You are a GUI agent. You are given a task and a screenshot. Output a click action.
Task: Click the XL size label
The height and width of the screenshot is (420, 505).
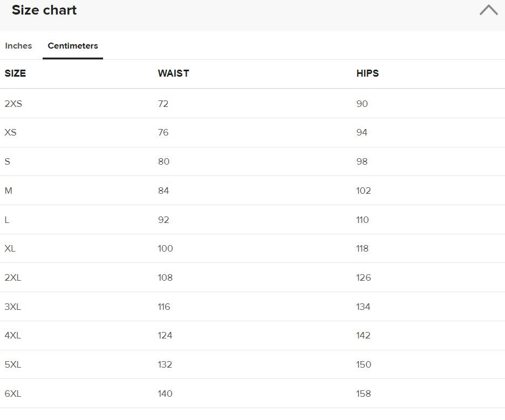[x=10, y=249]
